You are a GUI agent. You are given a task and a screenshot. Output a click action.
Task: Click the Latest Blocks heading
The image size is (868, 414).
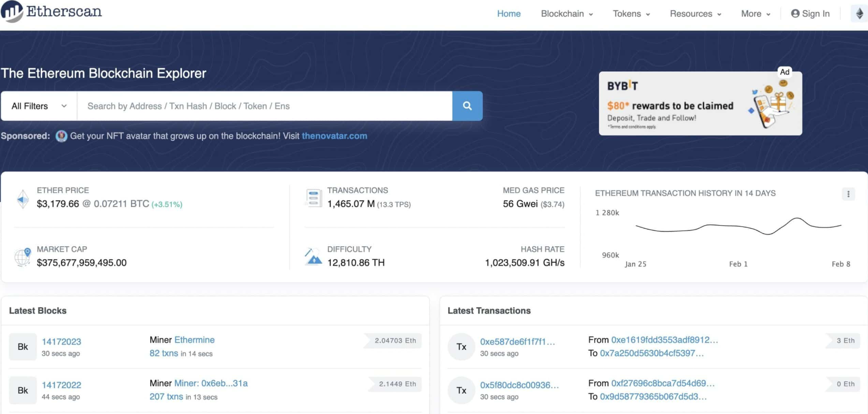pyautogui.click(x=38, y=311)
